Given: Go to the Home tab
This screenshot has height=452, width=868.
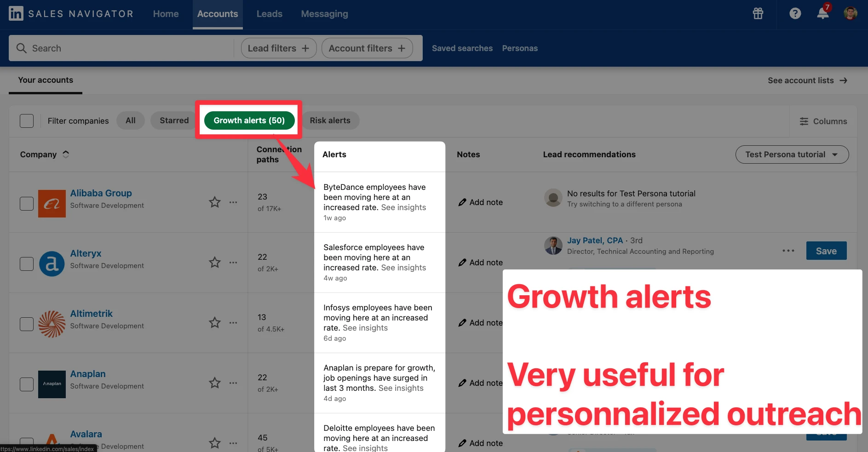Looking at the screenshot, I should (166, 14).
